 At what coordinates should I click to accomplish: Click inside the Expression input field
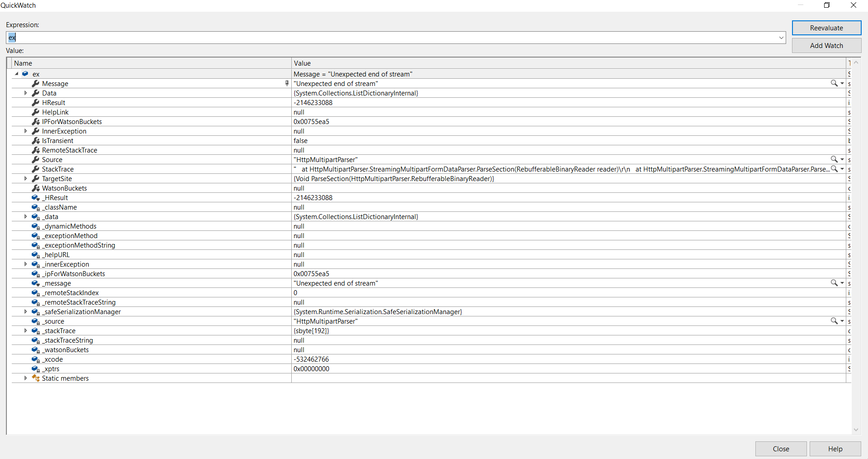[x=181, y=38]
